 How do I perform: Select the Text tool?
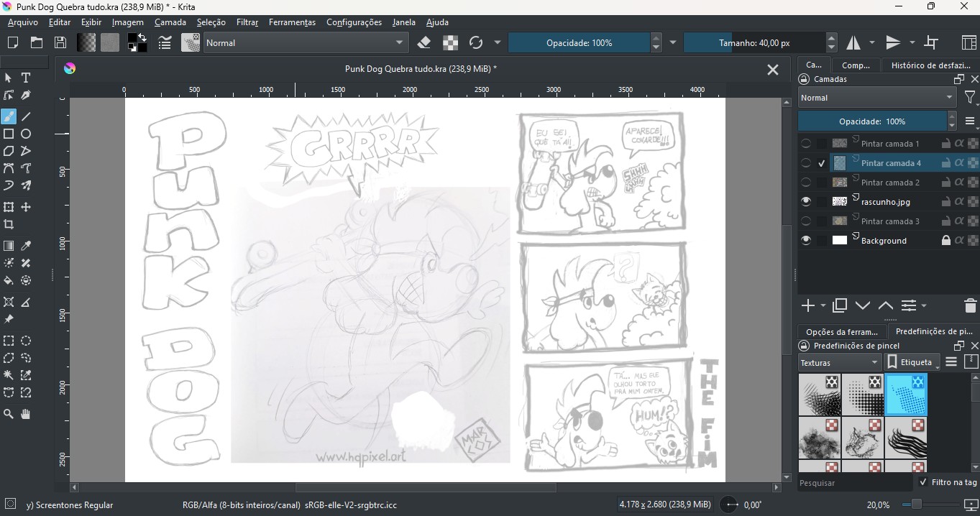coord(26,78)
